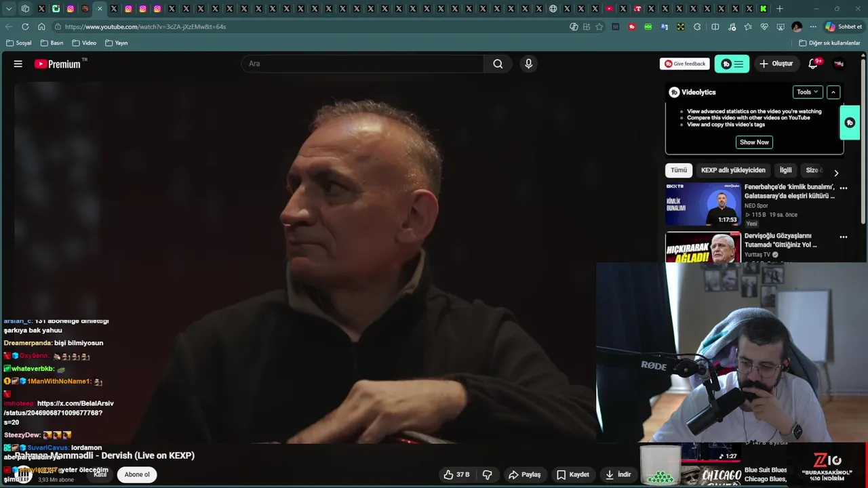Open Dervişoğlu Gözyaşlarını video thumbnail

point(703,247)
